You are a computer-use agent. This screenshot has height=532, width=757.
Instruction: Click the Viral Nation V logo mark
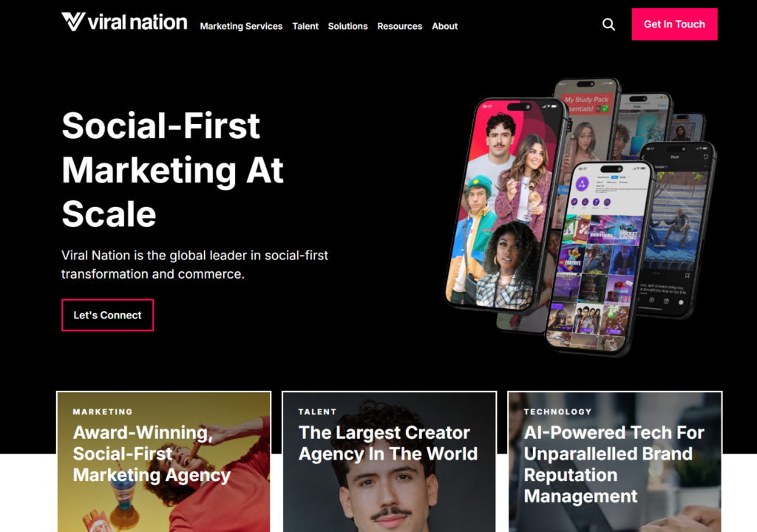(x=73, y=21)
